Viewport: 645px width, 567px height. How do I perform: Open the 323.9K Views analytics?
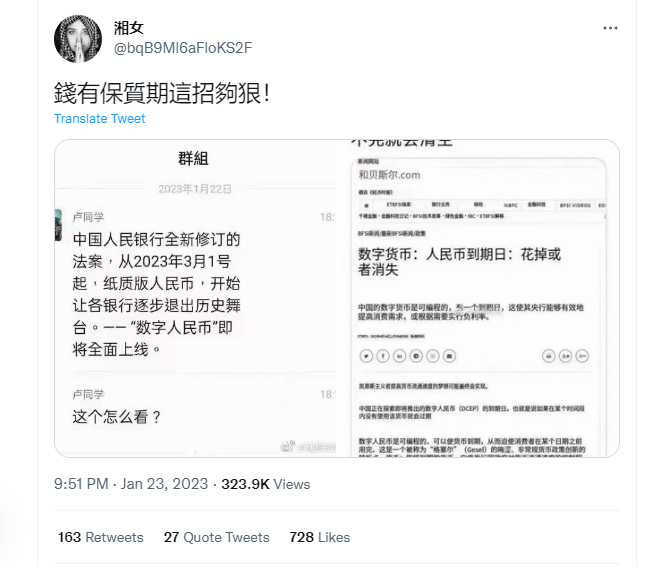[266, 484]
